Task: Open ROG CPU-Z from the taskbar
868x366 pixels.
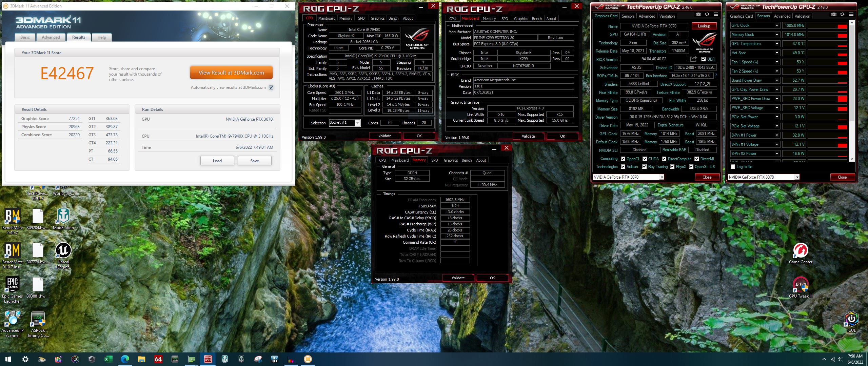Action: (x=208, y=359)
